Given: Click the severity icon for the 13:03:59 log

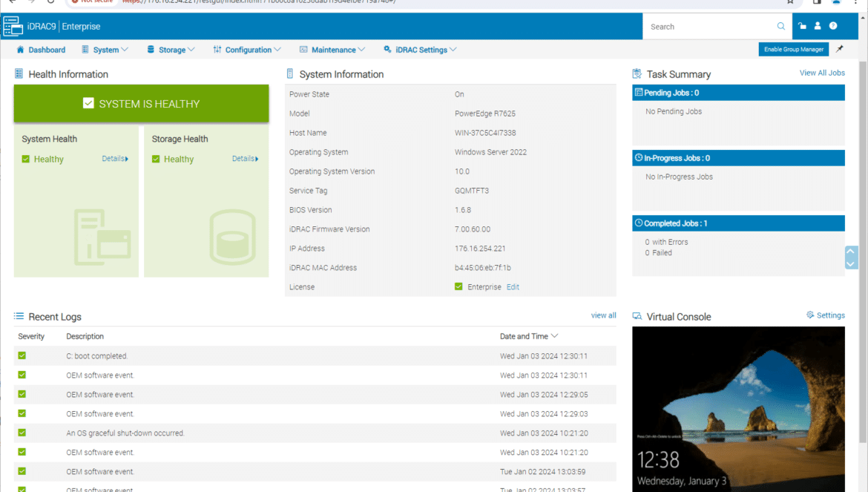Looking at the screenshot, I should click(22, 471).
